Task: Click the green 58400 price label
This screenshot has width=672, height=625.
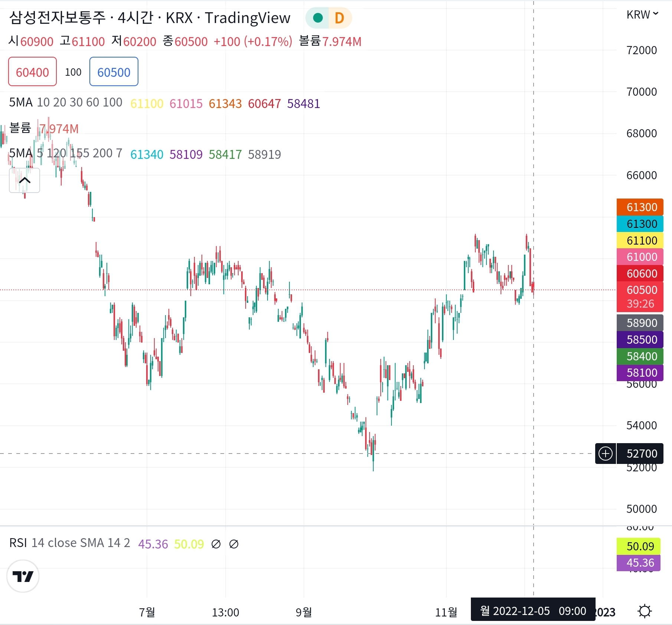Action: tap(640, 356)
